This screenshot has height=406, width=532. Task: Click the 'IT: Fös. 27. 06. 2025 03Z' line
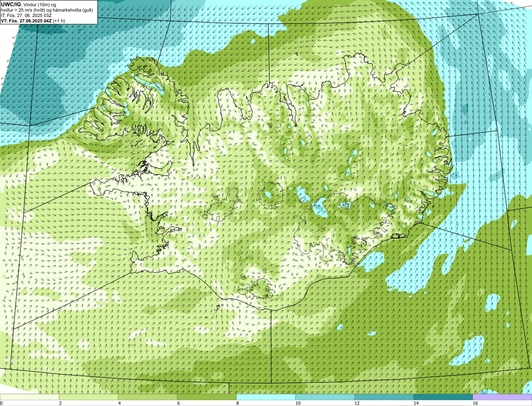pyautogui.click(x=26, y=15)
